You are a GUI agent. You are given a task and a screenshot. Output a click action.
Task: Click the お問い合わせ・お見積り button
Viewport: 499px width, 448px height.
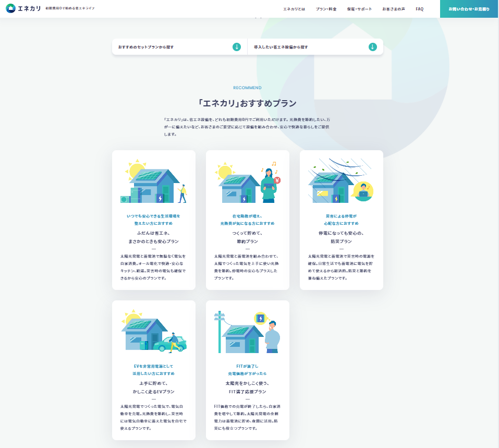pos(469,9)
